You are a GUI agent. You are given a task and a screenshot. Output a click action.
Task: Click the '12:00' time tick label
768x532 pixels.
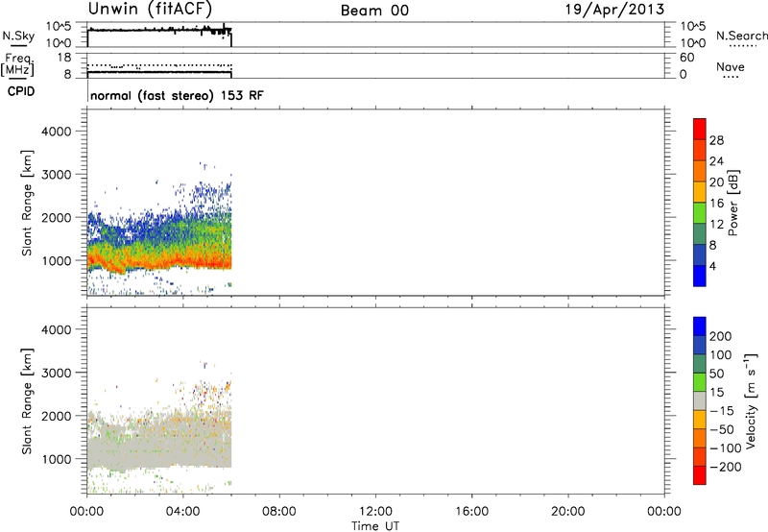375,512
